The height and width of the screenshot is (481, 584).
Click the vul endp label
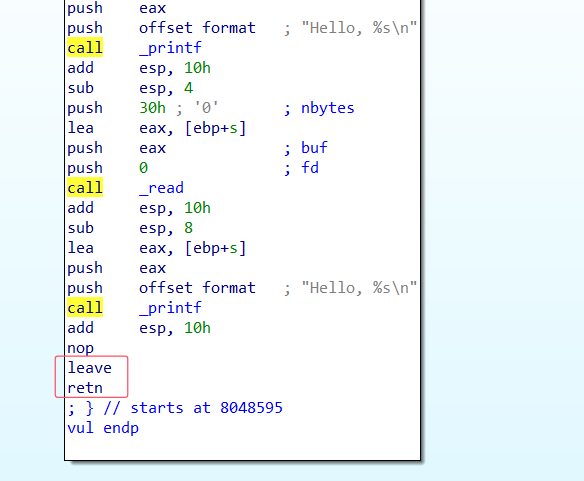click(x=103, y=428)
